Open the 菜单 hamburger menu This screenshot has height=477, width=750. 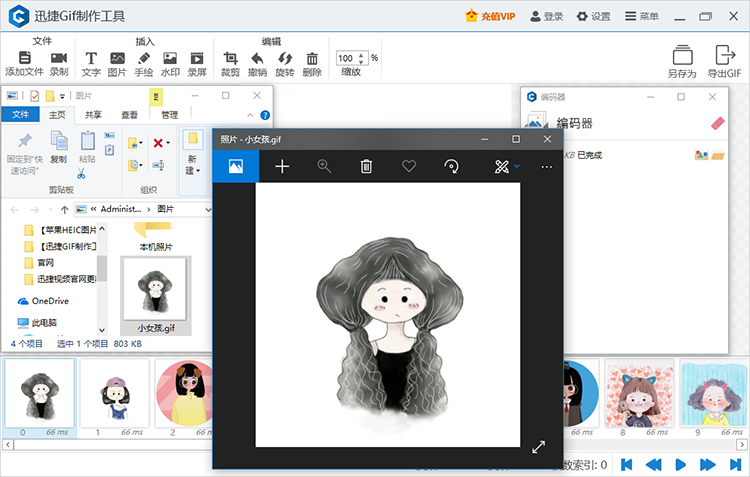[x=641, y=16]
